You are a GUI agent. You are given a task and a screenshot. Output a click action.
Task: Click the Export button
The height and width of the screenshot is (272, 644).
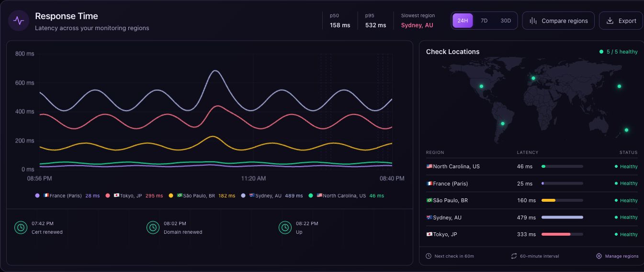pos(621,21)
